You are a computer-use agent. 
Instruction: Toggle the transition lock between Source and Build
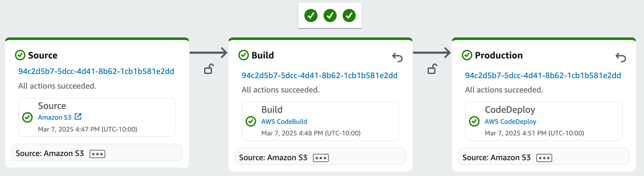click(209, 69)
